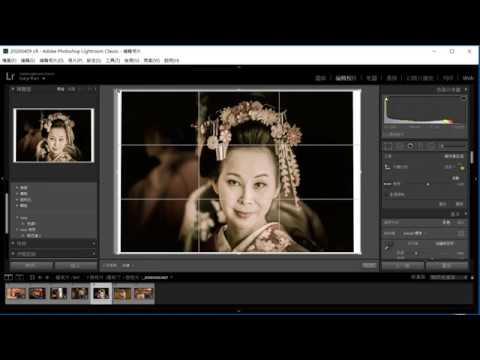
Task: Click the Paste settings button
Action: [x=75, y=266]
